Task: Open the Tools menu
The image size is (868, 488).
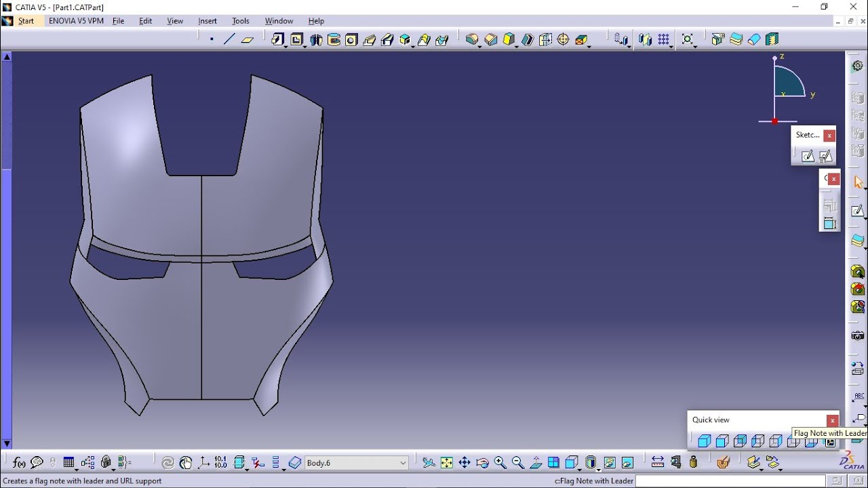Action: pos(241,21)
